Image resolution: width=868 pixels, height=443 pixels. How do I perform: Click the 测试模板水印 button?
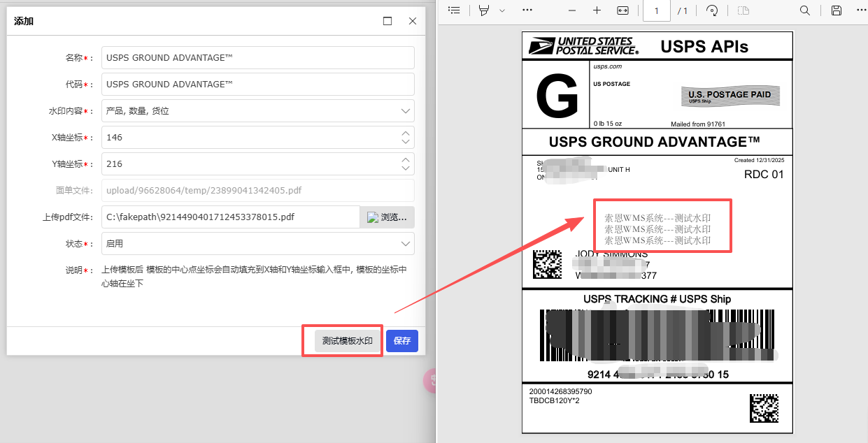point(343,341)
